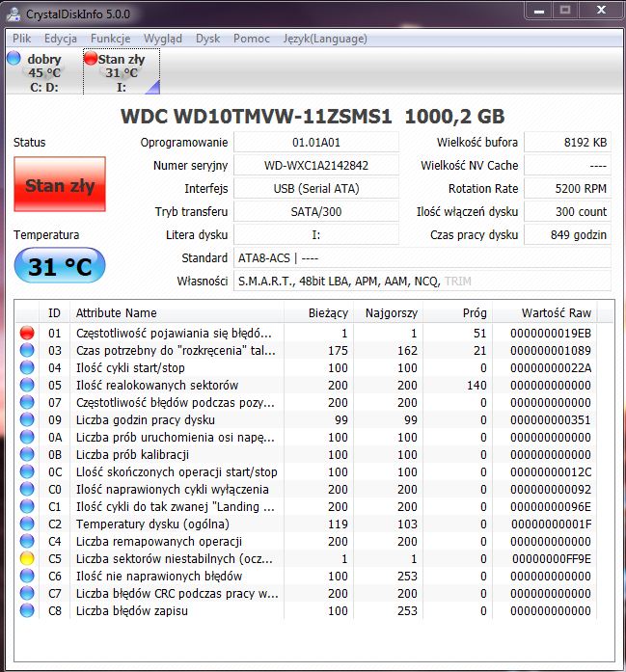Open the Dysk menu
Viewport: 626px width, 672px height.
[x=207, y=39]
